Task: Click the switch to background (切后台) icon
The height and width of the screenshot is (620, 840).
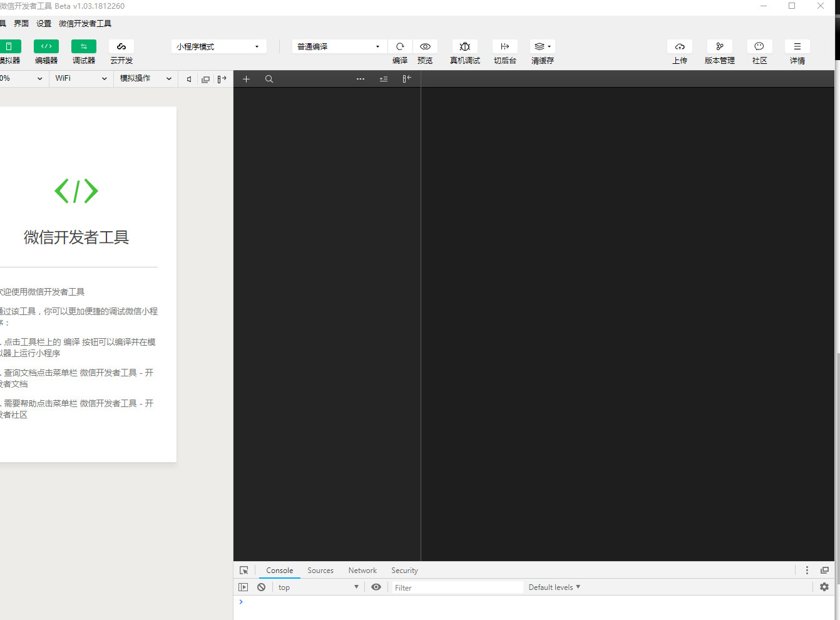Action: point(505,46)
